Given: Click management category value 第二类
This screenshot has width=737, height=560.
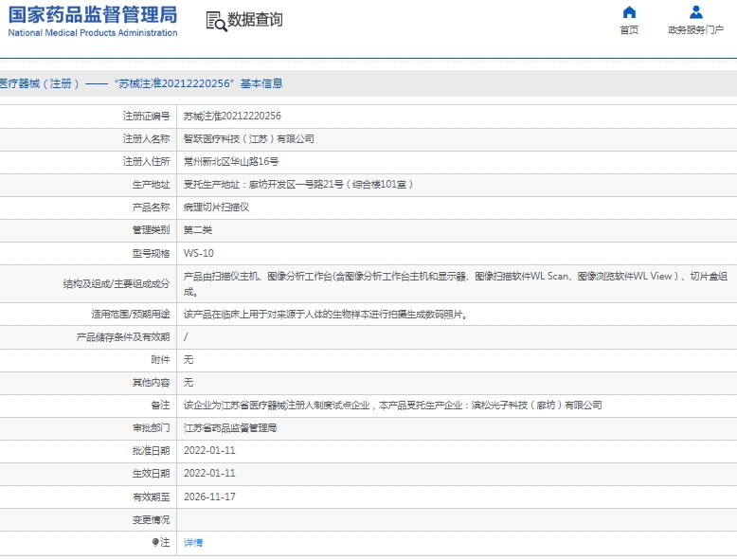Looking at the screenshot, I should (198, 230).
